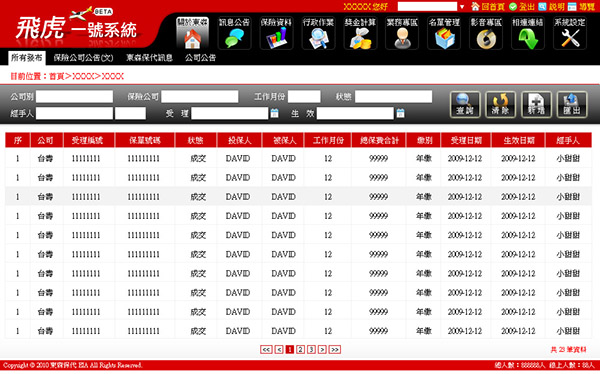Image resolution: width=600 pixels, height=374 pixels.
Task: Click the 新增 add button
Action: tap(536, 105)
